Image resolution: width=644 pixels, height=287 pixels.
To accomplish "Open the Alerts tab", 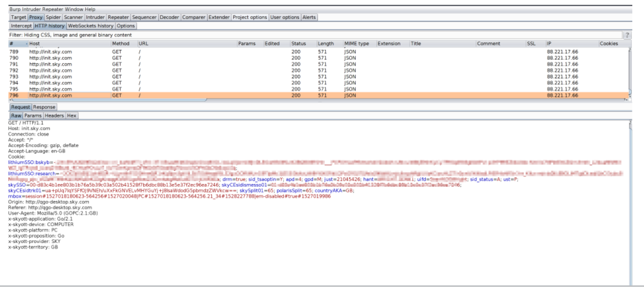I will (309, 17).
